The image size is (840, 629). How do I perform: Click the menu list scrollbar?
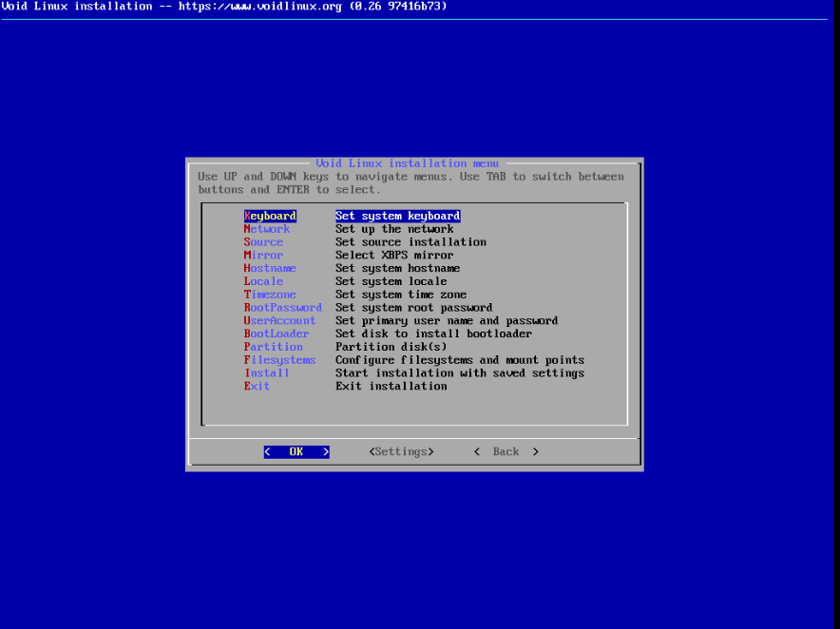coord(625,314)
